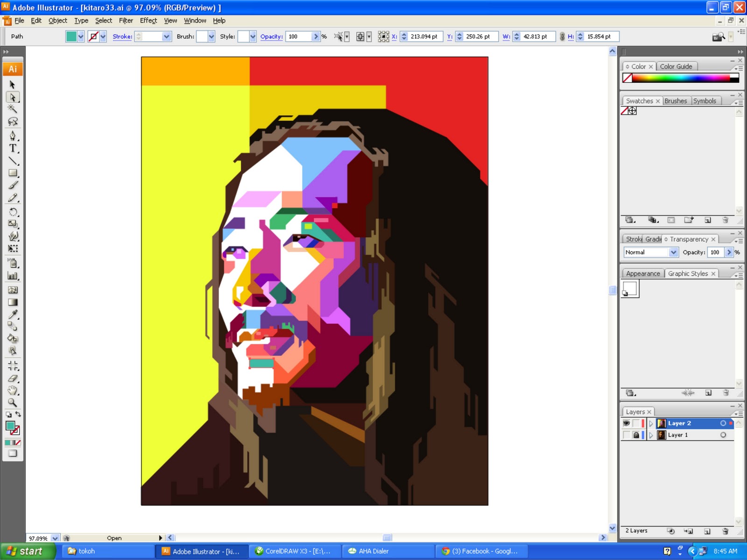Screen dimensions: 747x560
Task: Swap fill and stroke in toolbox
Action: pyautogui.click(x=18, y=414)
